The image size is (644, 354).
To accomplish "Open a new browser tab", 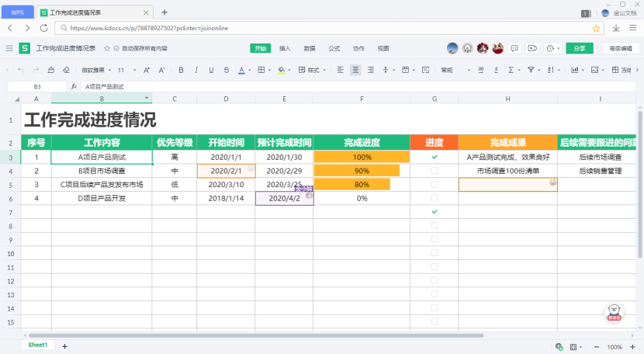I will pyautogui.click(x=164, y=12).
